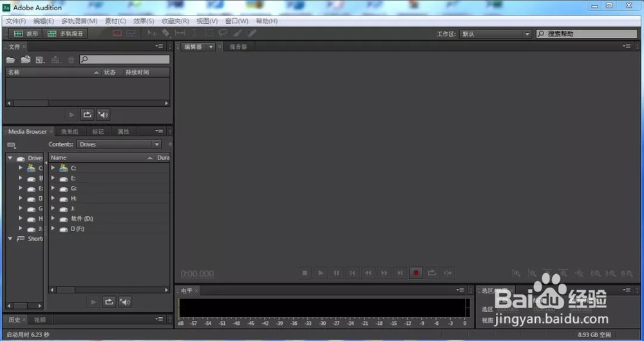Viewport: 644px width, 341px height.
Task: Click the Files panel horizontal scrollbar thumb
Action: 30,104
